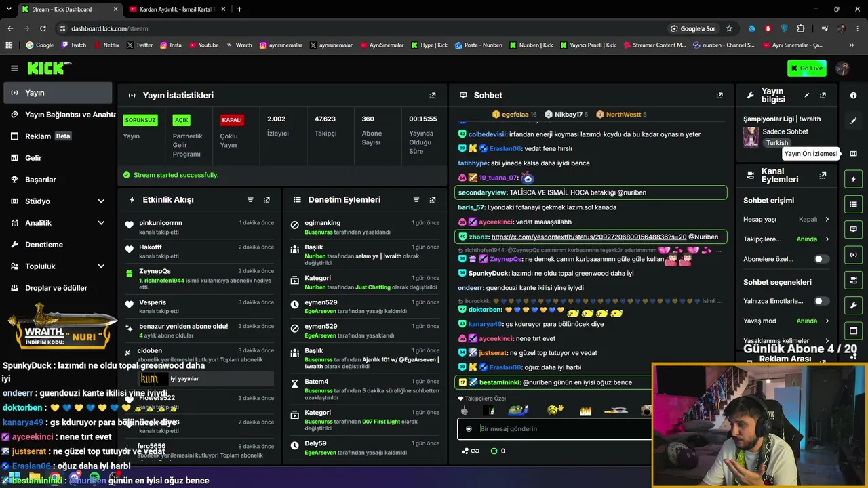
Task: Click the ogimanking entry in Denetim Eylemleri
Action: click(365, 227)
